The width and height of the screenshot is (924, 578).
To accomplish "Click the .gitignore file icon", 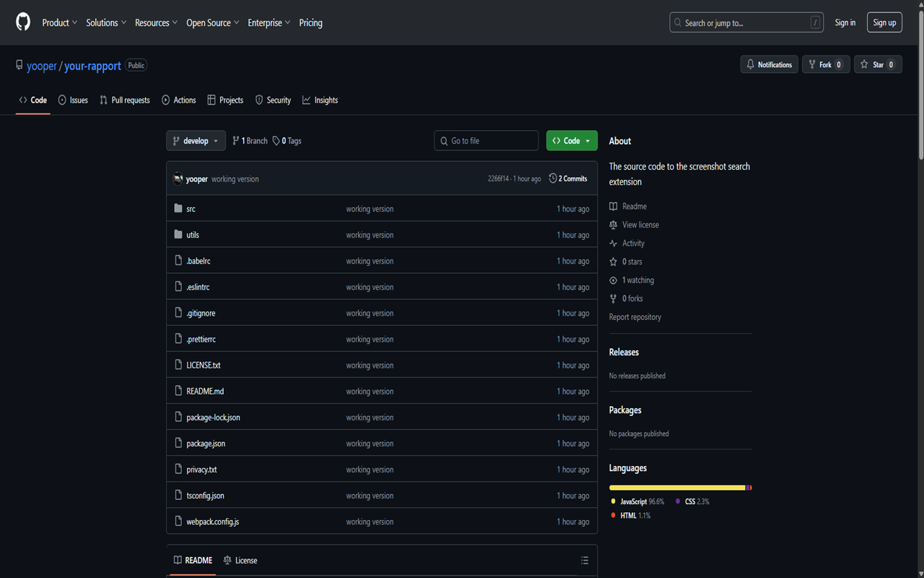I will click(x=178, y=313).
